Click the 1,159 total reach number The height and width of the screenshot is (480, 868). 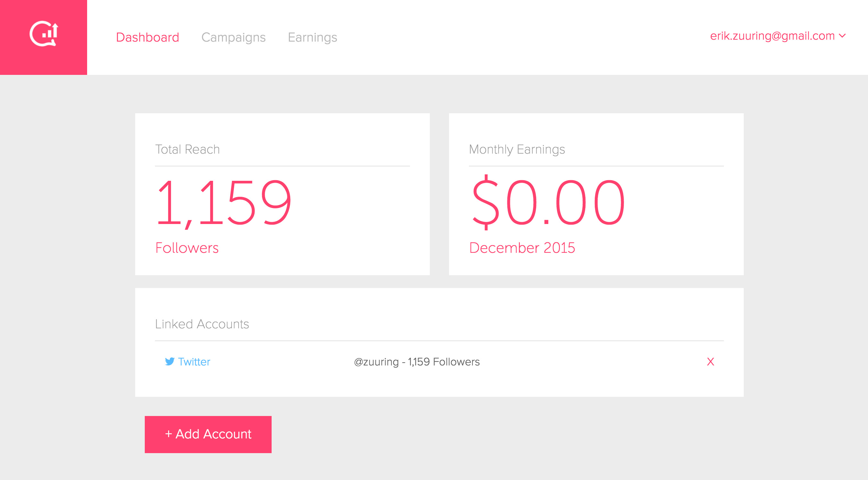(224, 203)
